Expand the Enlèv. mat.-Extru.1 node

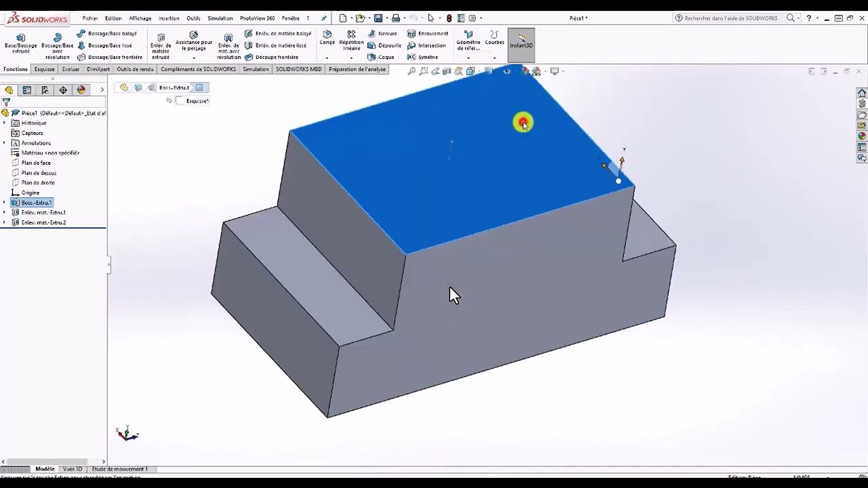(x=5, y=212)
